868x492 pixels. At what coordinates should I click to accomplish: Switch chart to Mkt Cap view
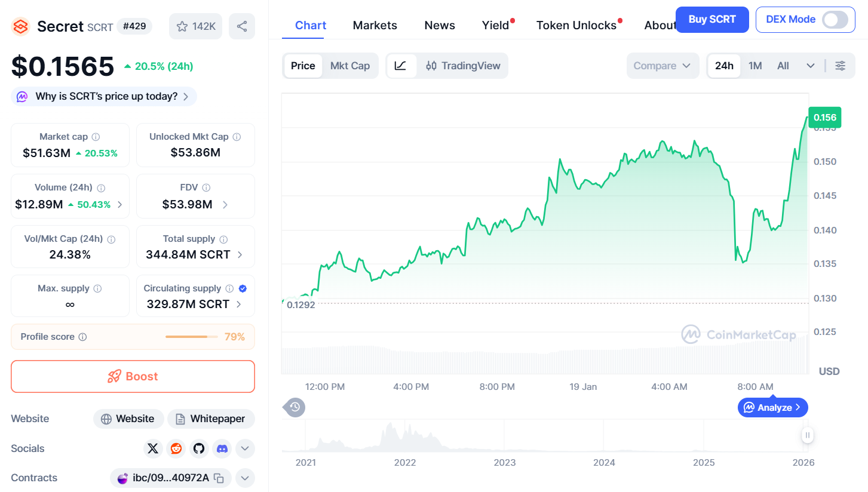coord(350,66)
